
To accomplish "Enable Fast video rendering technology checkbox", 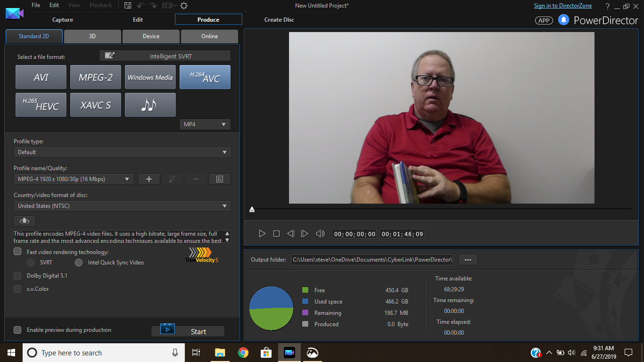I will (x=17, y=252).
